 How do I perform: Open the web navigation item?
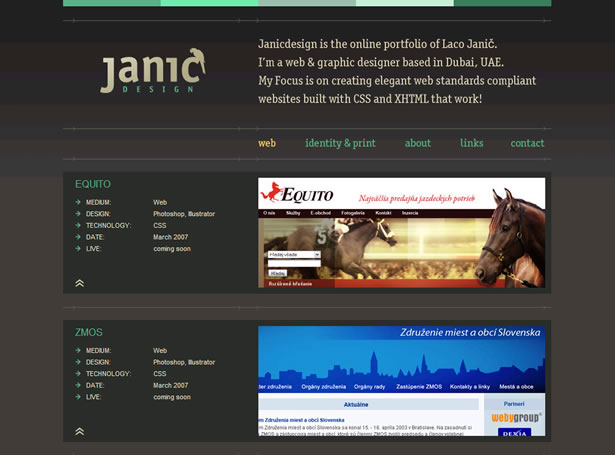click(x=267, y=143)
